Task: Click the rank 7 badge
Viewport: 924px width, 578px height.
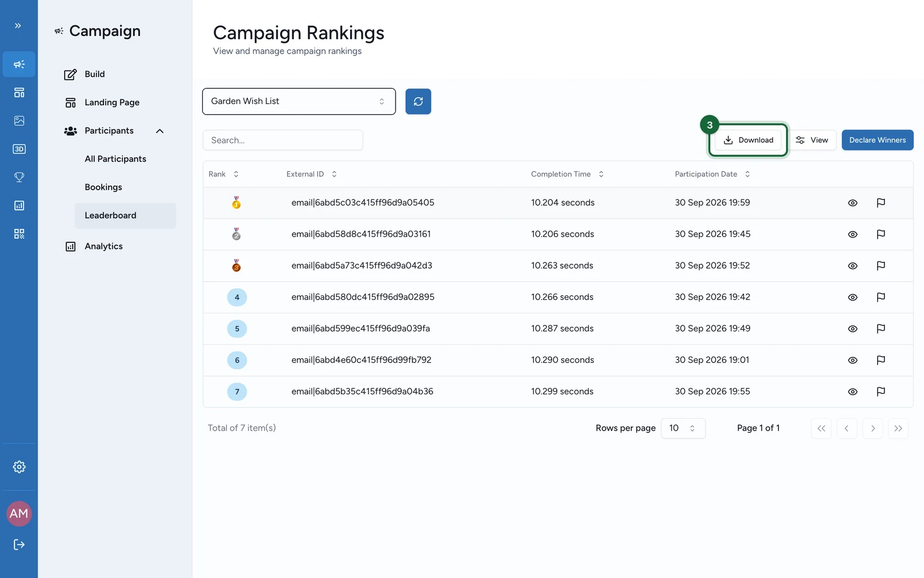Action: click(237, 392)
